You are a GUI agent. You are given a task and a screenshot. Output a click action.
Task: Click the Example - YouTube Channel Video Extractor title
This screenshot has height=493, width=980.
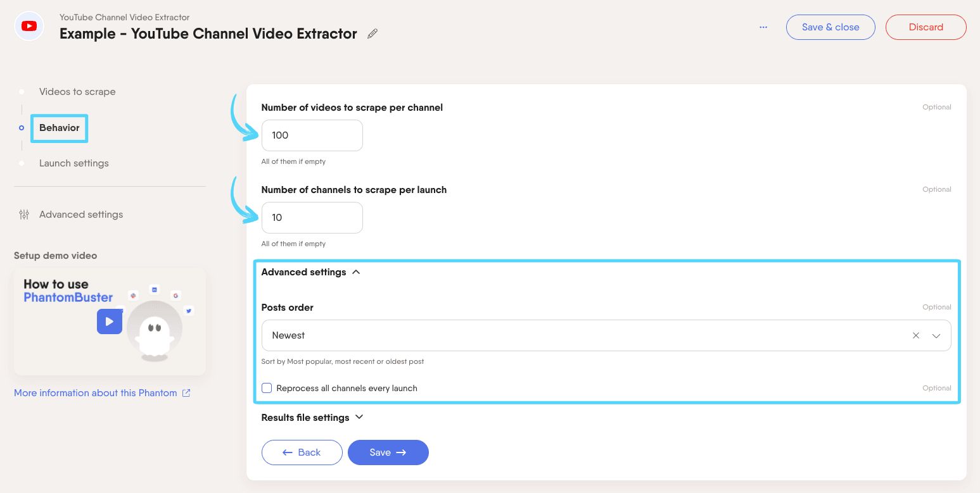click(208, 34)
